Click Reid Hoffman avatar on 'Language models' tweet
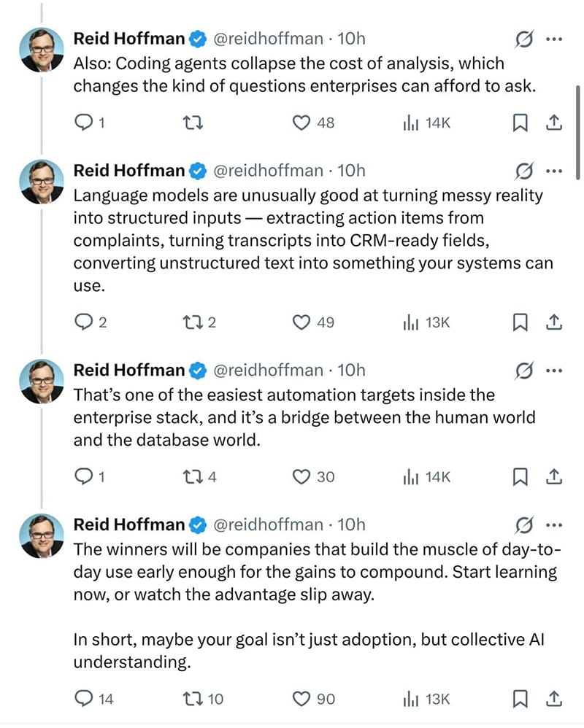 42,182
